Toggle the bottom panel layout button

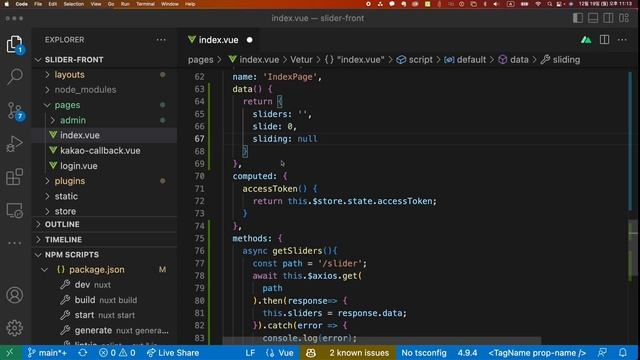[593, 18]
